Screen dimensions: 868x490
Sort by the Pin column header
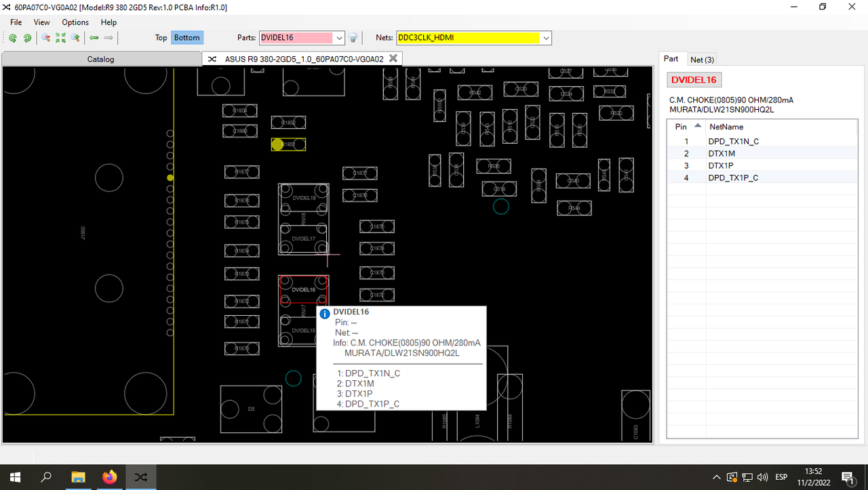[x=686, y=127]
